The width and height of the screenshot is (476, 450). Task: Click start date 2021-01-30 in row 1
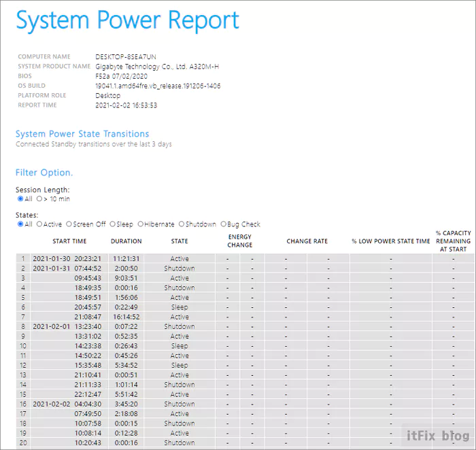click(x=51, y=259)
